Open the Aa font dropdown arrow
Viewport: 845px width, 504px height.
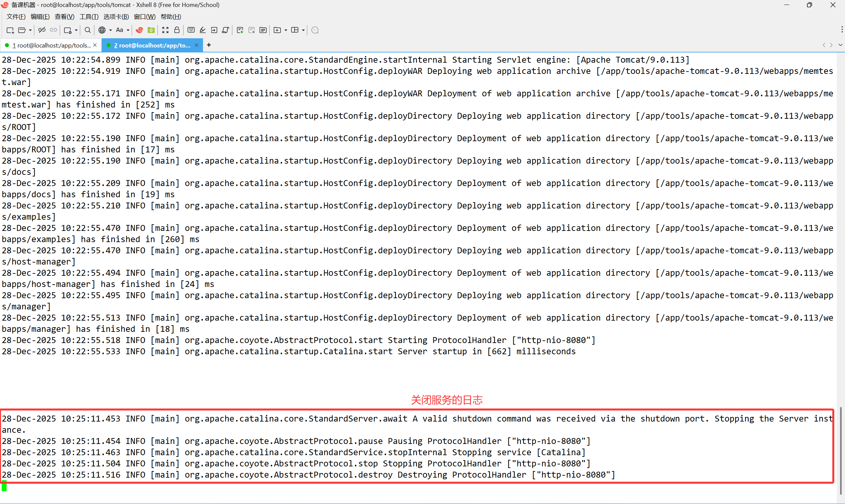coord(128,30)
